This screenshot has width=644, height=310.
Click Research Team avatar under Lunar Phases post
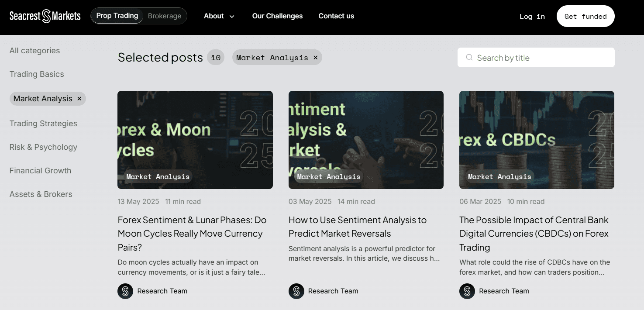(125, 291)
